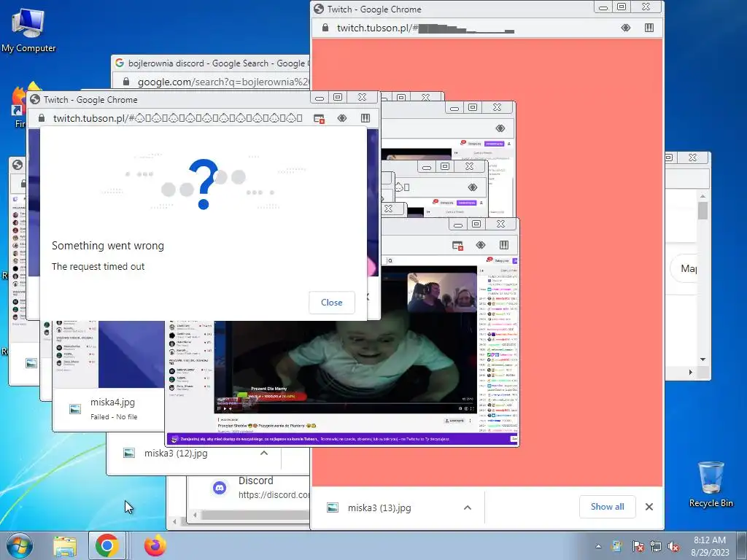Click Discord logo favicon in search result
This screenshot has height=560, width=747.
(x=220, y=488)
